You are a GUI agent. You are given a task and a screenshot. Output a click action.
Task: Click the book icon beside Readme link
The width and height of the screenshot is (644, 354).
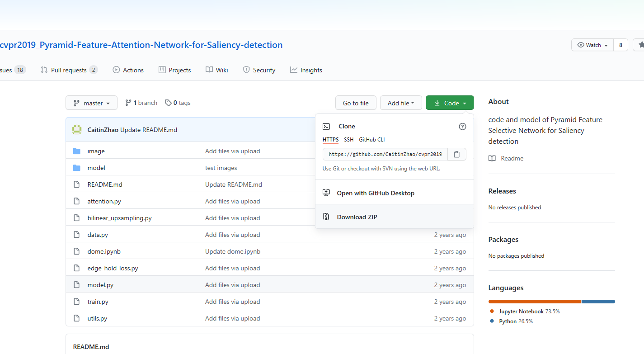[492, 158]
